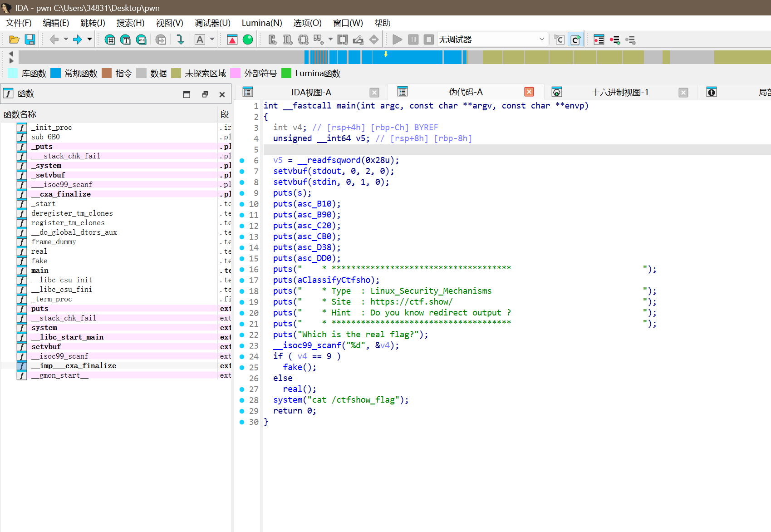Toggle breakpoint dot on line 28
771x532 pixels.
[x=242, y=400]
